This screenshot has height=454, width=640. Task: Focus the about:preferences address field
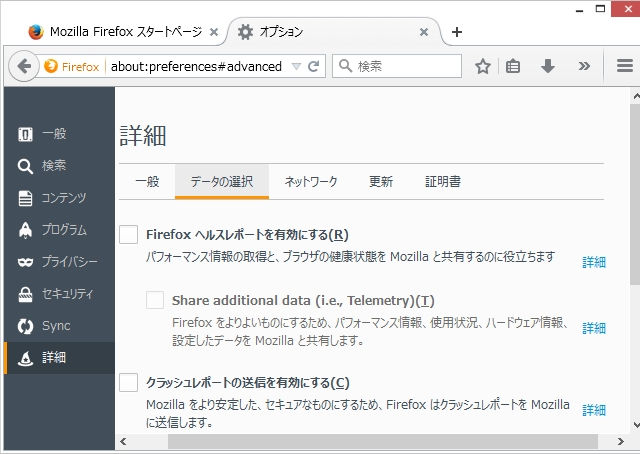pyautogui.click(x=196, y=66)
